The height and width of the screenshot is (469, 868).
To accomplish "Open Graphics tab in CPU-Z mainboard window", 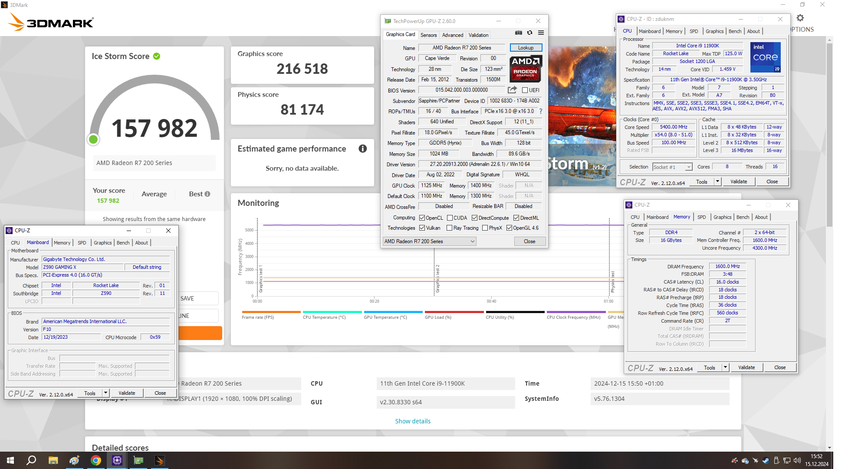I will tap(103, 243).
